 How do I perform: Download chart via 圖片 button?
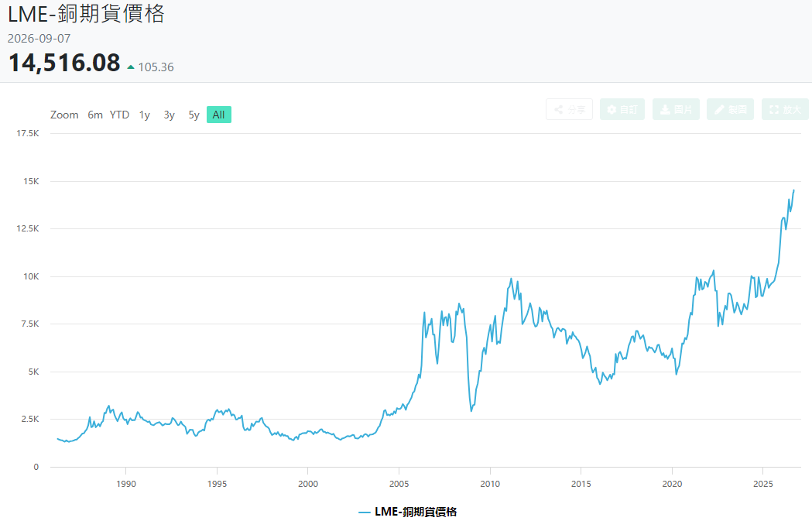tap(676, 109)
